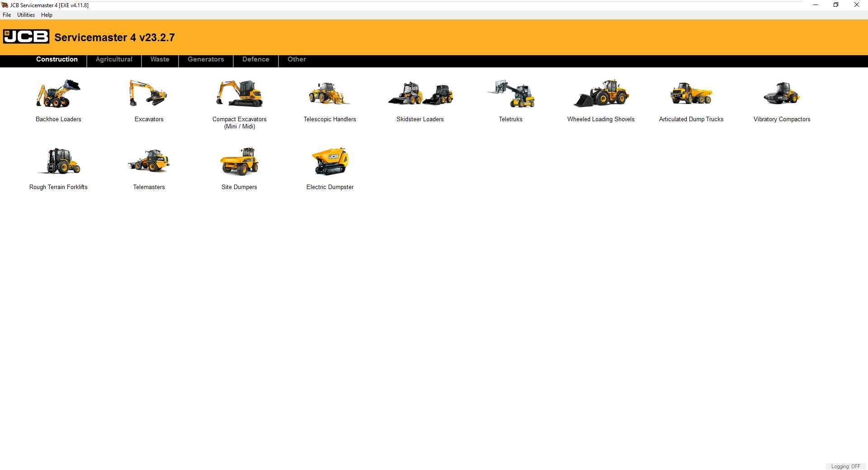Viewport: 868px width, 470px height.
Task: Switch to the Agricultural tab
Action: (114, 59)
